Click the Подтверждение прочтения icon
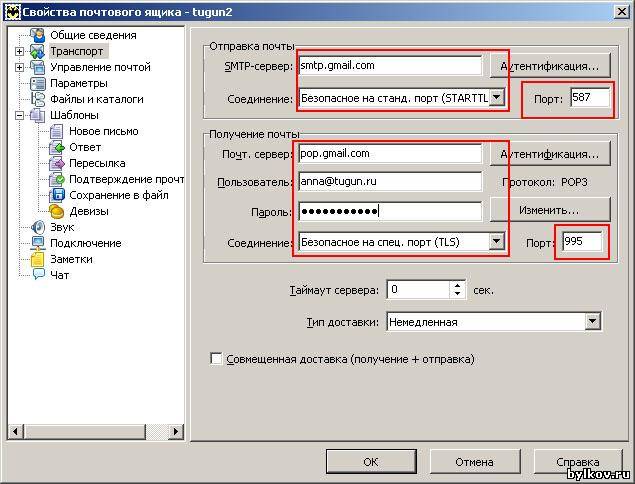 [57, 179]
